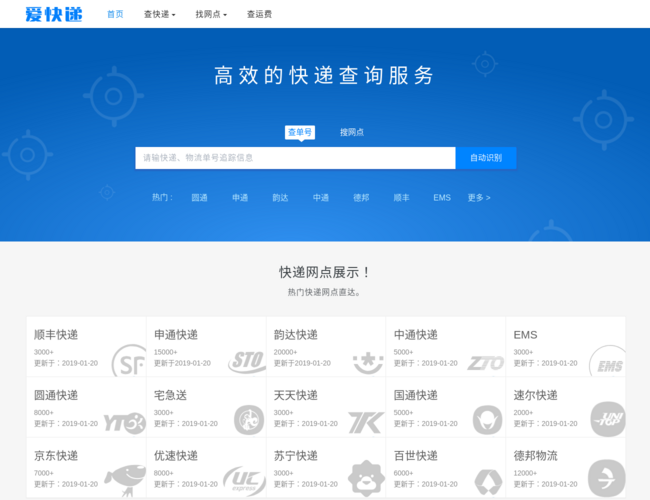Open 查运费 navigation item

click(x=260, y=15)
